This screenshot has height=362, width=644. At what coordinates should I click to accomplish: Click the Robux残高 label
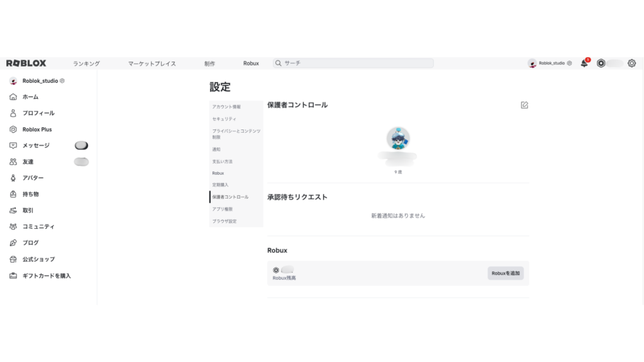pos(284,278)
